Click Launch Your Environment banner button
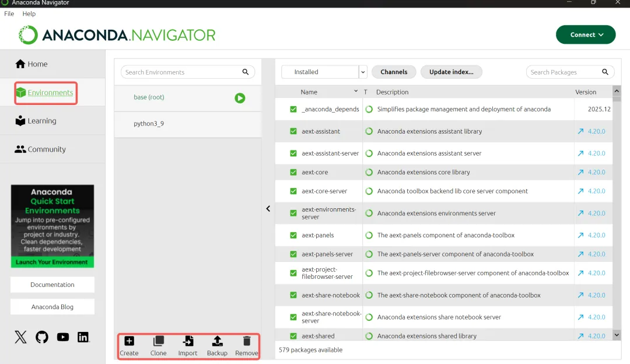The width and height of the screenshot is (630, 364). pos(52,262)
